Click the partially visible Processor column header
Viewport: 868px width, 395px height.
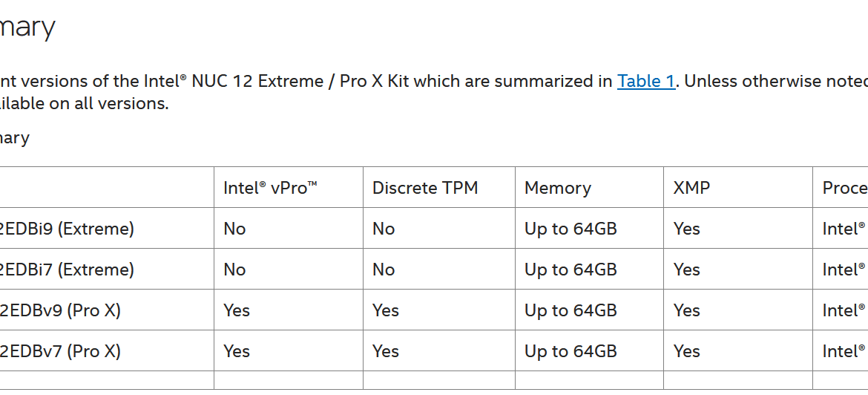point(845,188)
